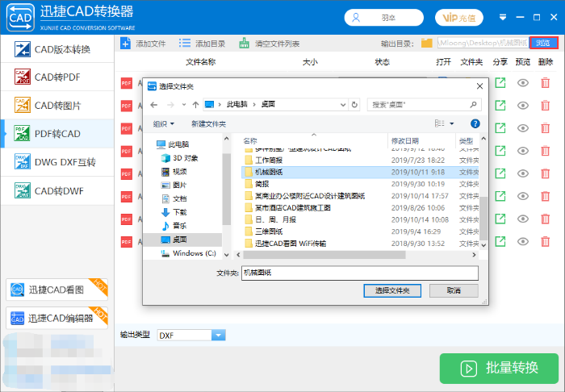This screenshot has width=565, height=392.
Task: Select 此电脑 in the navigation tree
Action: (173, 144)
